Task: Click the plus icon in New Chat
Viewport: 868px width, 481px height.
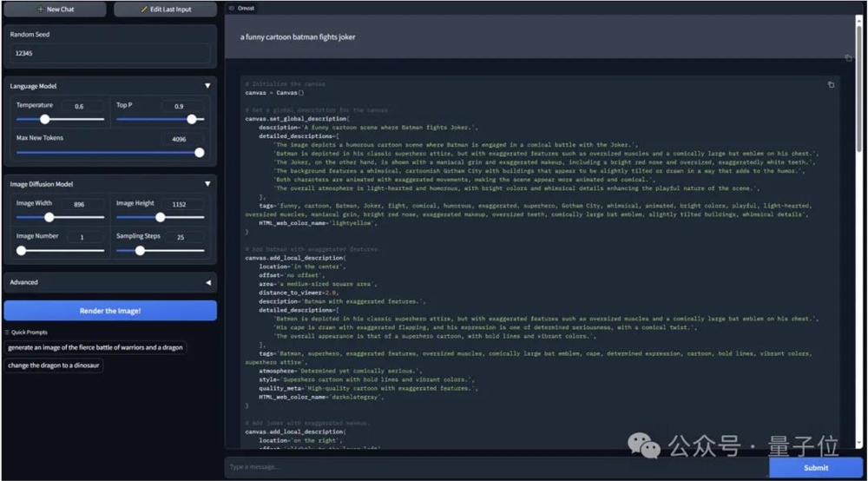Action: (x=41, y=10)
